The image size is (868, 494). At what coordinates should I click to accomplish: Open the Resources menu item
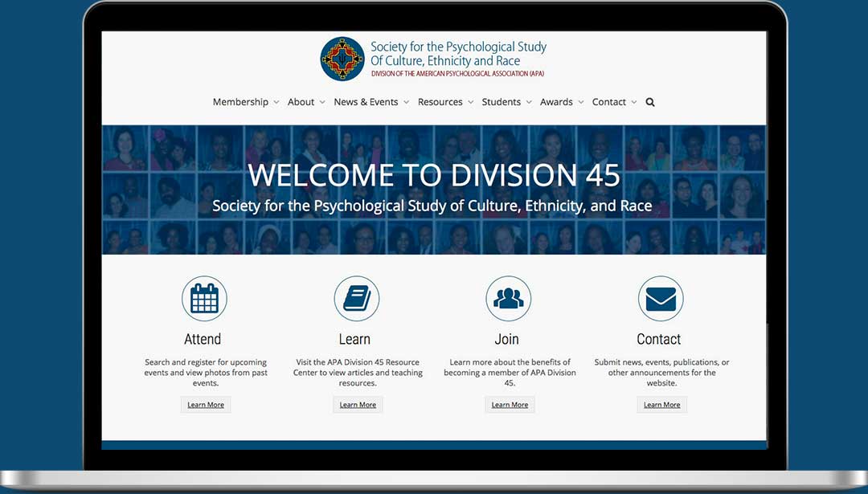440,102
